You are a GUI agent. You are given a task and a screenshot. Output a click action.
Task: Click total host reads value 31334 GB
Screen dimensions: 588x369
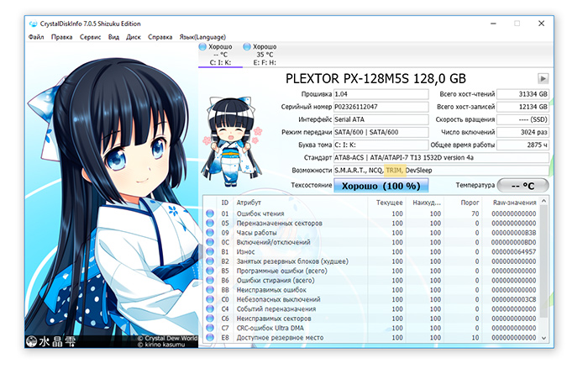click(522, 94)
